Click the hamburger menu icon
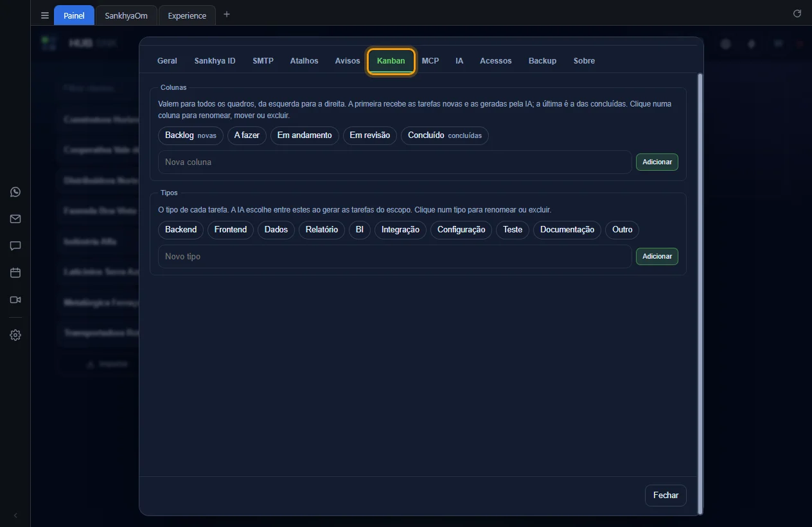 pyautogui.click(x=45, y=15)
